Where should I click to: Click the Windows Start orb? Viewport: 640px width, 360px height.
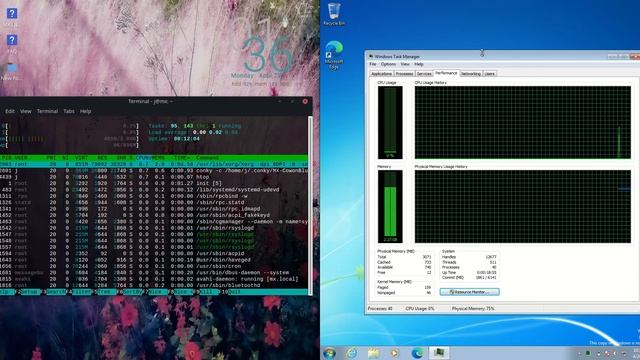[329, 353]
